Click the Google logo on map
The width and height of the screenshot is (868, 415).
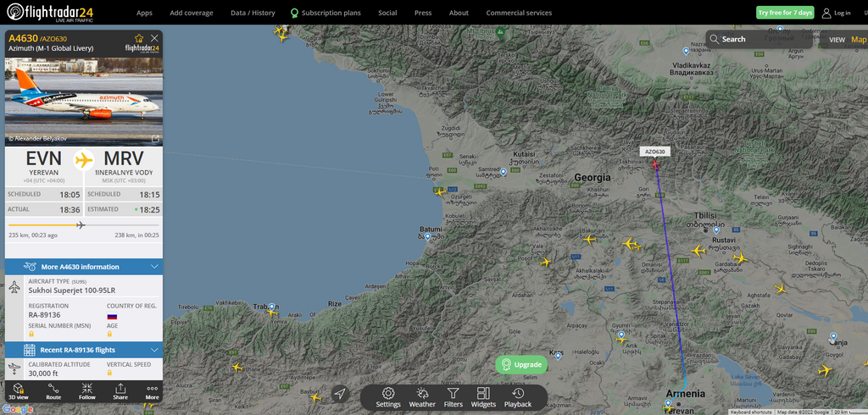tap(18, 409)
